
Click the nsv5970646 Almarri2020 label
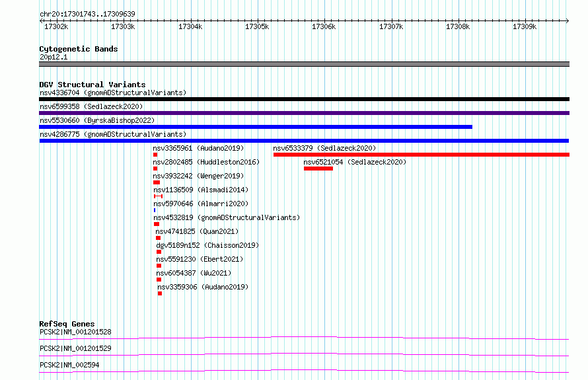coord(201,204)
